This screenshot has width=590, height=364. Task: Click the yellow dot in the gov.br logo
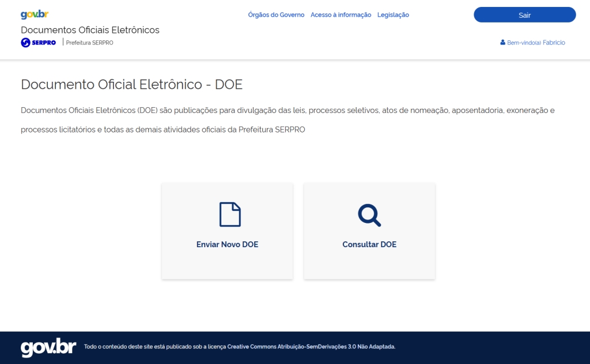tap(30, 15)
